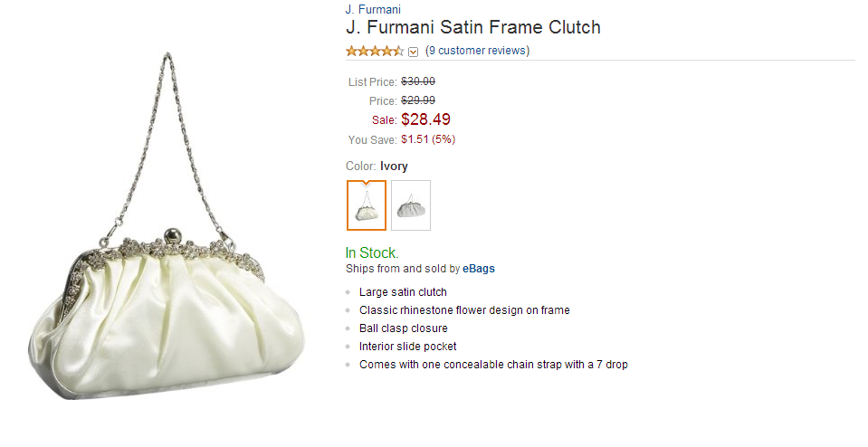The height and width of the screenshot is (447, 868).
Task: Choose the second, unselected color swatch
Action: tap(411, 205)
